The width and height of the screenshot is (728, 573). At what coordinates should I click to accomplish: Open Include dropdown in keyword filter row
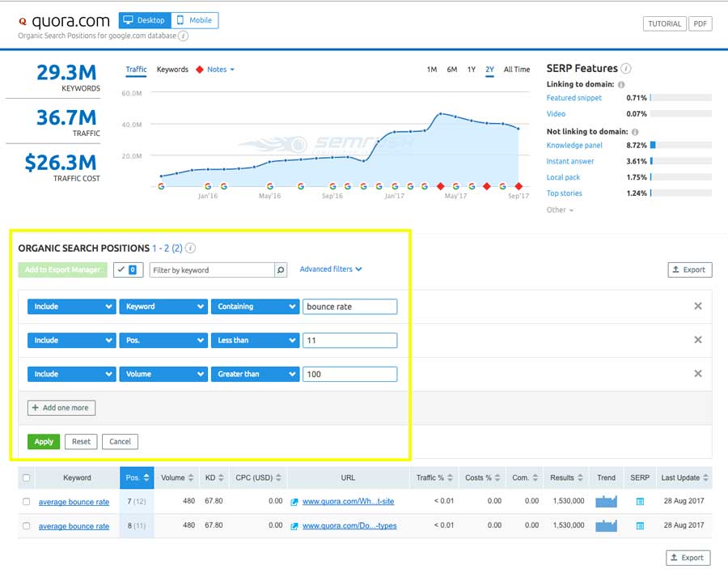pyautogui.click(x=71, y=307)
